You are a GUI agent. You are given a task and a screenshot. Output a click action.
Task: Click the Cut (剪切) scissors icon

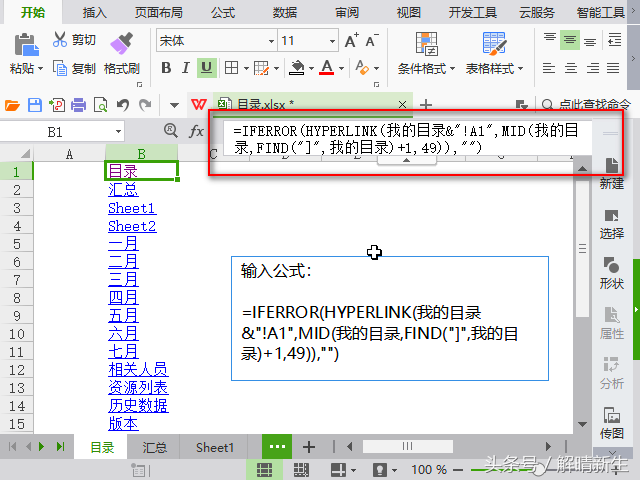pos(60,40)
